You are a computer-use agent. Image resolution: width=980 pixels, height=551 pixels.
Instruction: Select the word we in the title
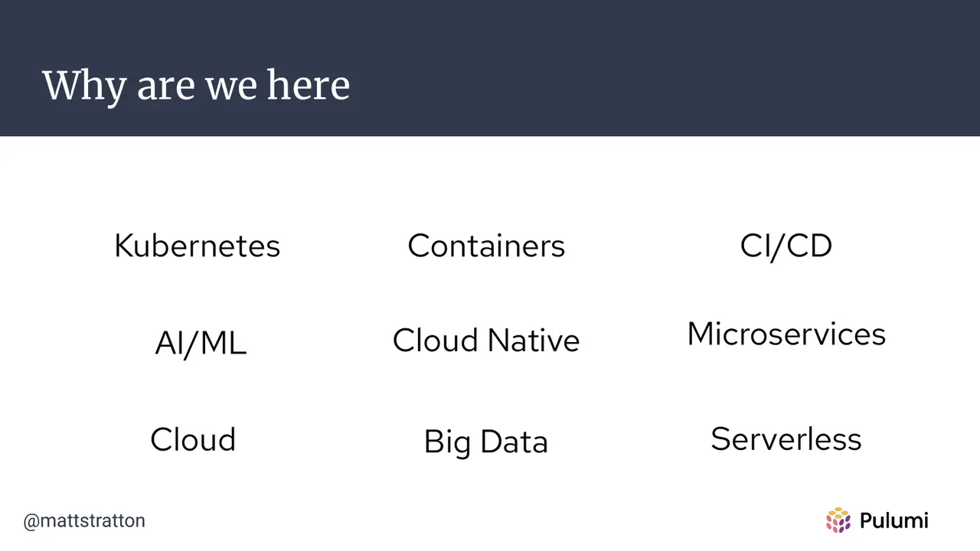pos(228,89)
